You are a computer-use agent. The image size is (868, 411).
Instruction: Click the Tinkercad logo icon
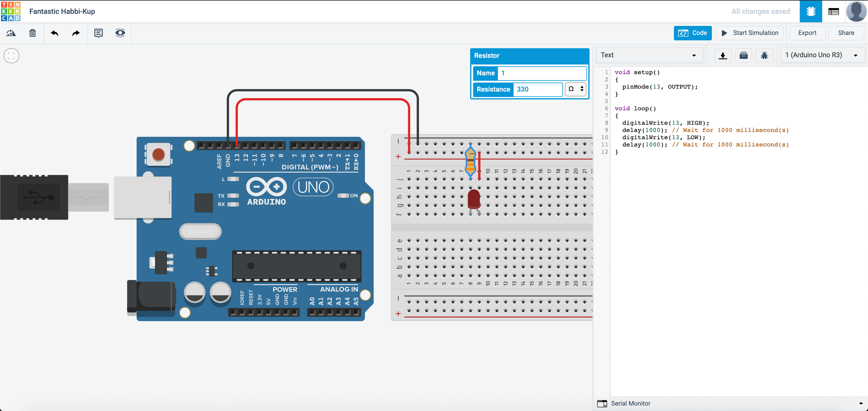pos(11,11)
